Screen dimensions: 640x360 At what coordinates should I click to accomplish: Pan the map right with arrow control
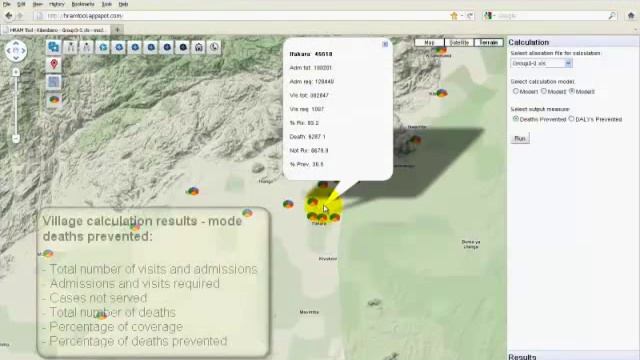pyautogui.click(x=23, y=51)
